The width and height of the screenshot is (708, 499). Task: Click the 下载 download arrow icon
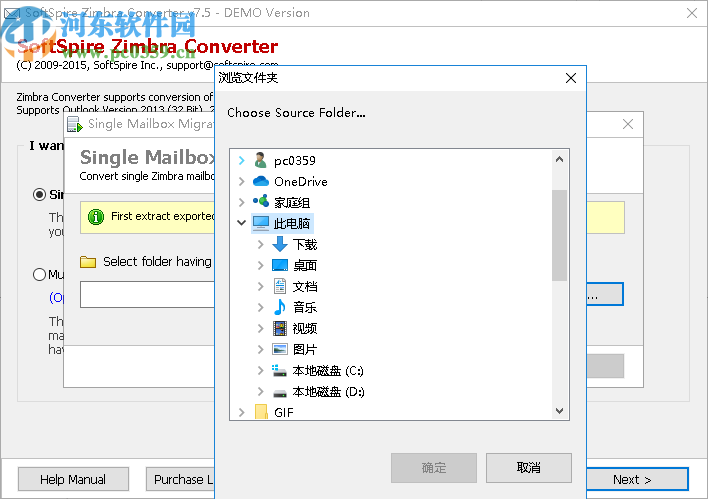[280, 244]
